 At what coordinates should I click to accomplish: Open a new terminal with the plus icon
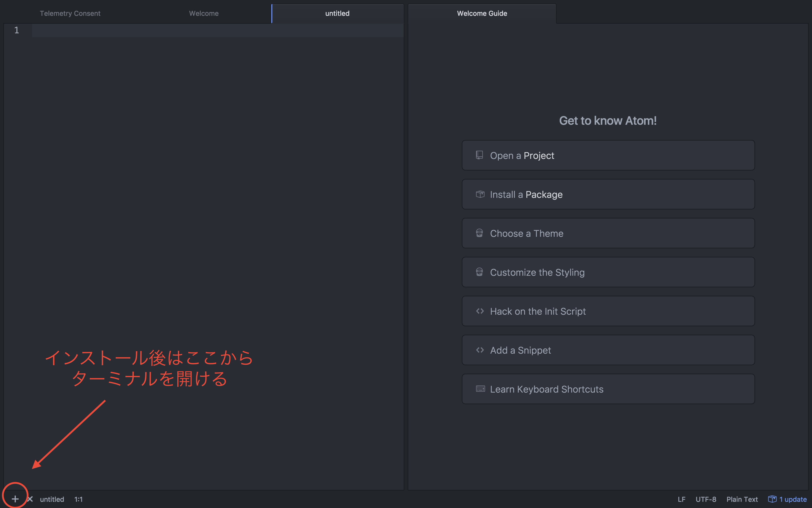(15, 499)
